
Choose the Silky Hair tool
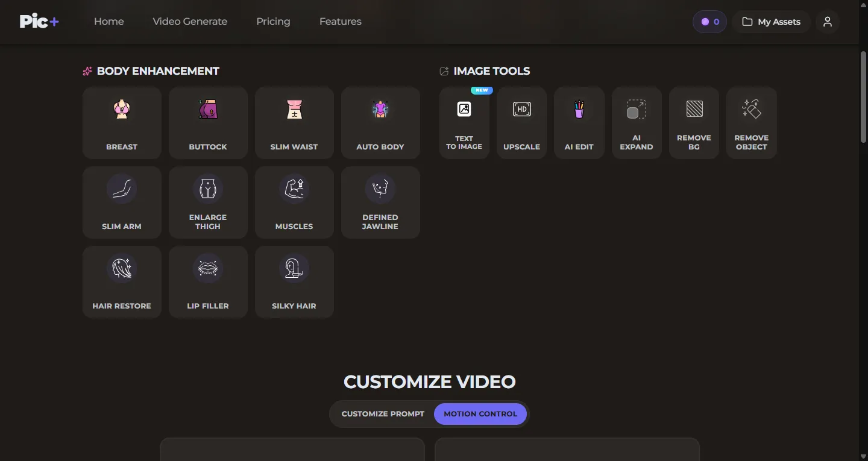click(294, 282)
